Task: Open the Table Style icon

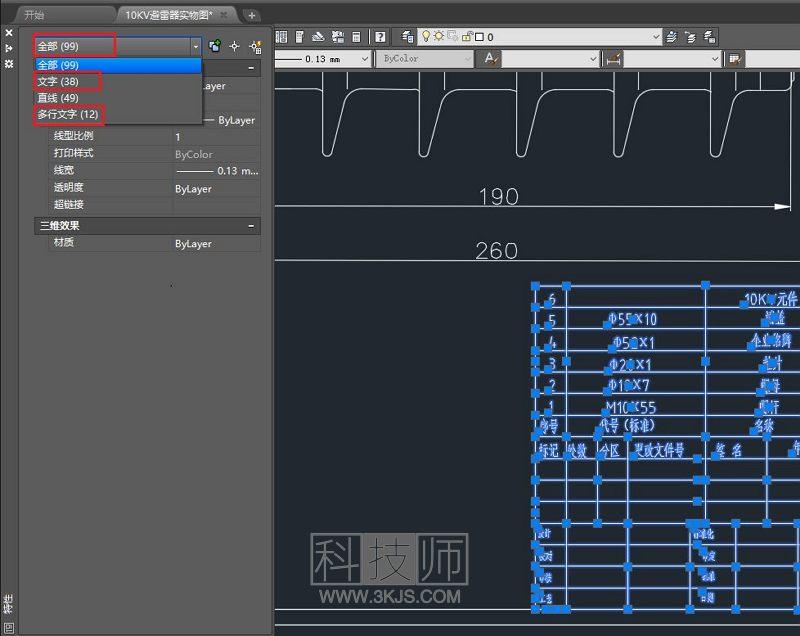Action: point(735,59)
